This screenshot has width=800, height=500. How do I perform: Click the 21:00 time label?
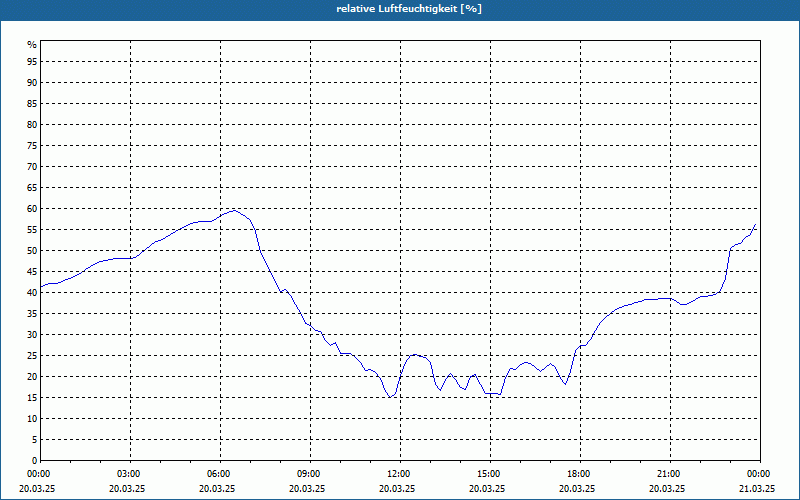pos(669,474)
